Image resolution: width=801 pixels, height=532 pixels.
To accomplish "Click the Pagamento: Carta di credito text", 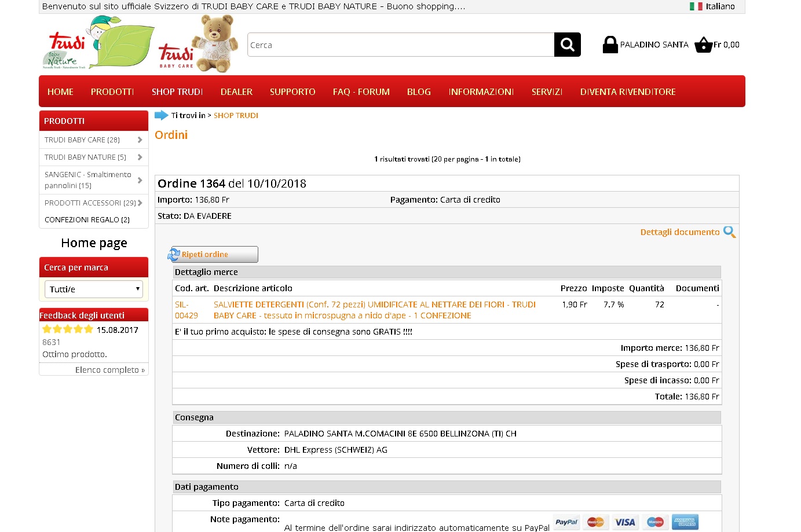I will point(445,200).
